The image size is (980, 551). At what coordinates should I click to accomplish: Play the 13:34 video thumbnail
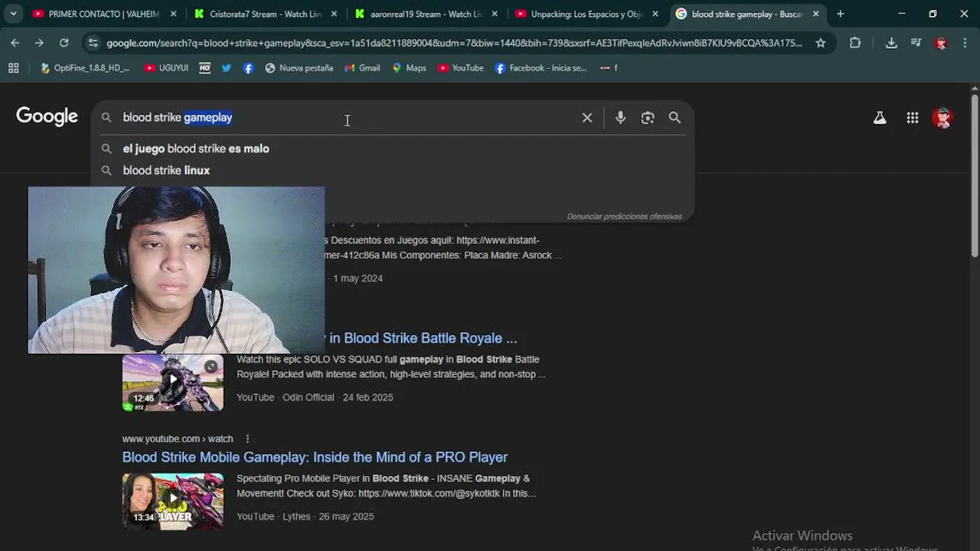point(173,501)
